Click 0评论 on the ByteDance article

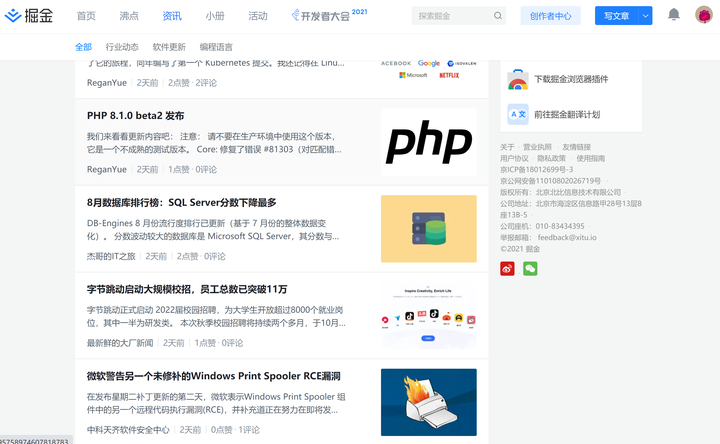232,343
